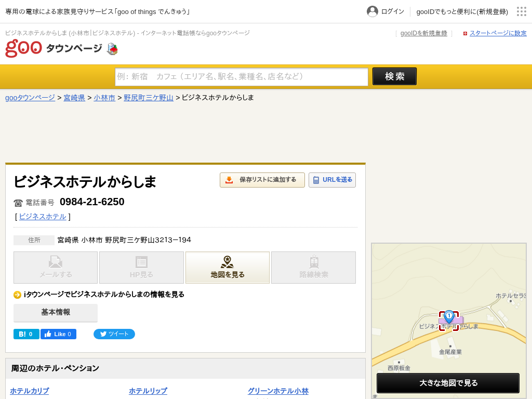Open 小林市 breadcrumb link

point(104,98)
